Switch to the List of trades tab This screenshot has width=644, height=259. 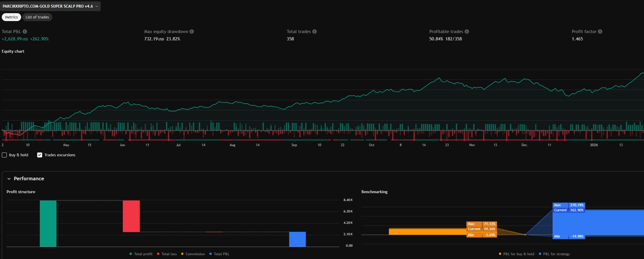point(37,17)
